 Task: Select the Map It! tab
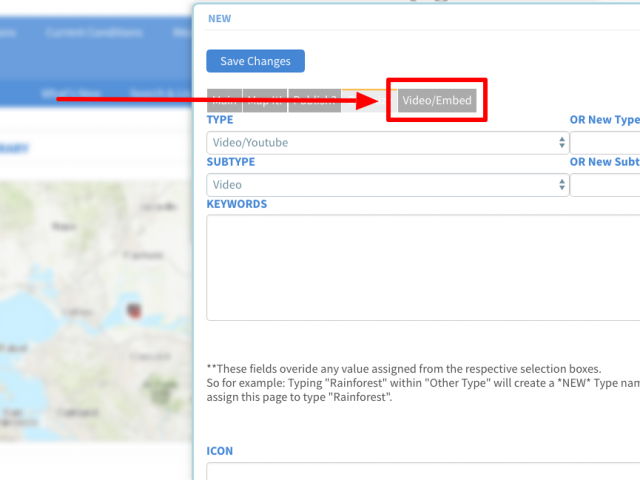tap(265, 100)
